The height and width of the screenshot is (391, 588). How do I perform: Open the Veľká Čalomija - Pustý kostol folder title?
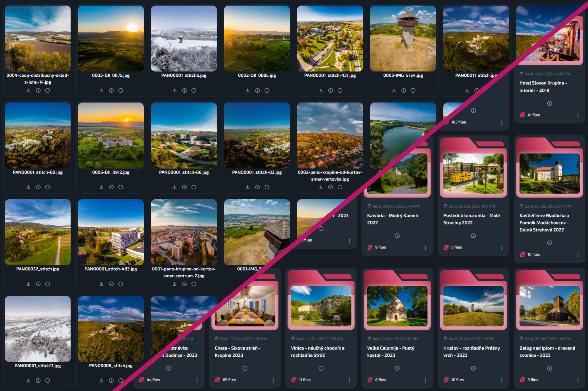coord(391,351)
